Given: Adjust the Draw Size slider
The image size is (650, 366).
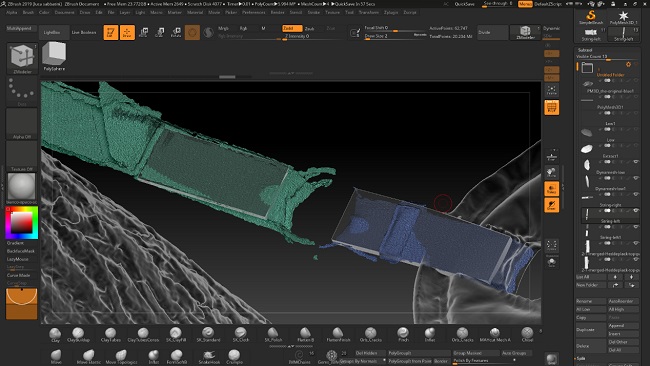Looking at the screenshot, I should [x=396, y=36].
